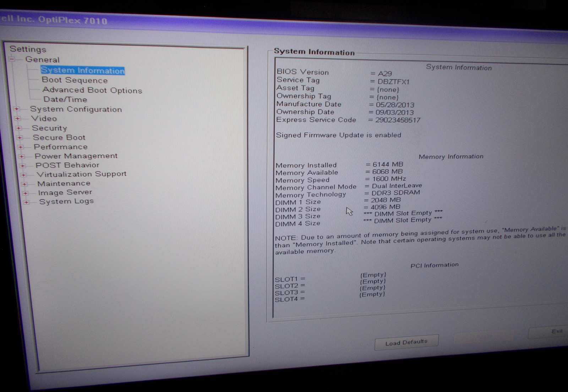The width and height of the screenshot is (568, 392).
Task: Expand the Image Server plus icon
Action: pyautogui.click(x=25, y=193)
